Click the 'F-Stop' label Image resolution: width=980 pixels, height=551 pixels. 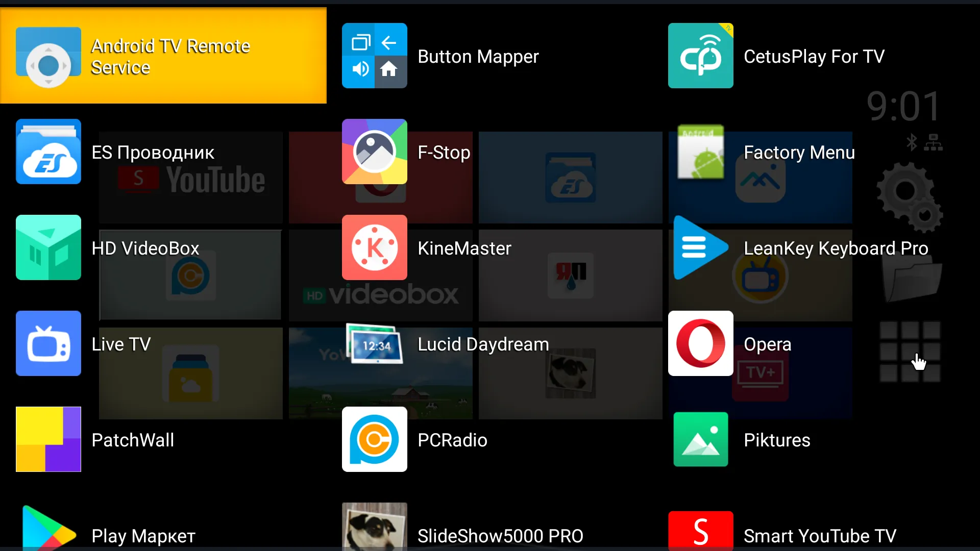point(444,153)
